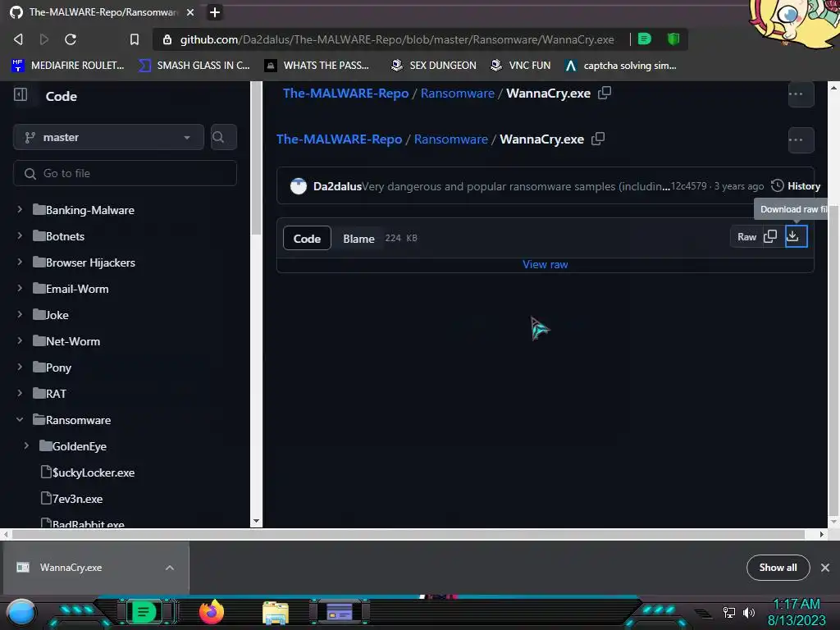Open the captcha solving sim... bookmark
The image size is (840, 630).
click(621, 66)
